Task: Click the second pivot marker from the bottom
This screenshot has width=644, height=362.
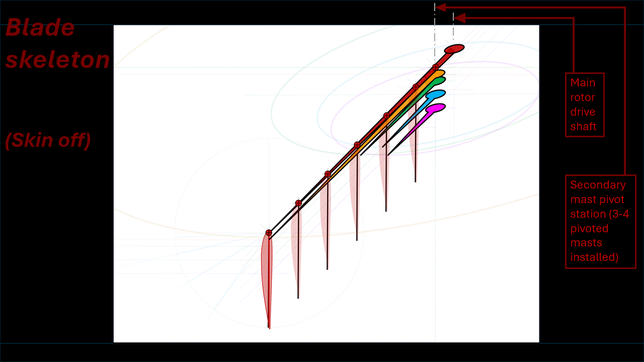Action: pyautogui.click(x=298, y=203)
